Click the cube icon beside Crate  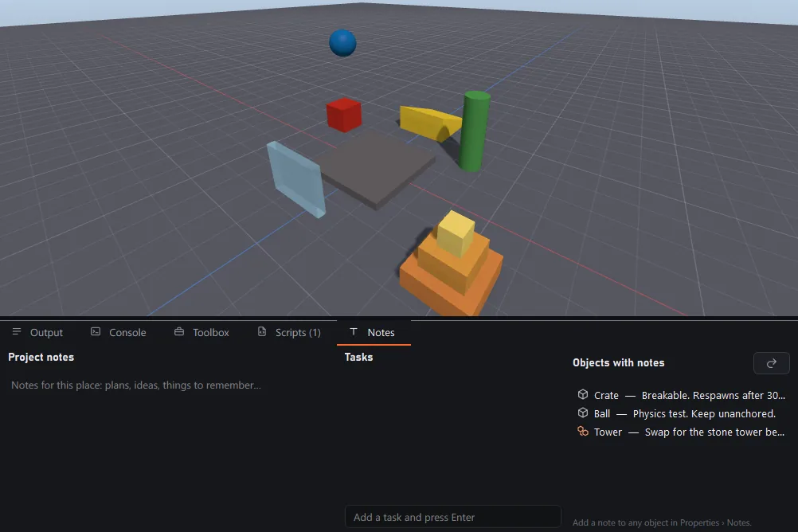[583, 394]
